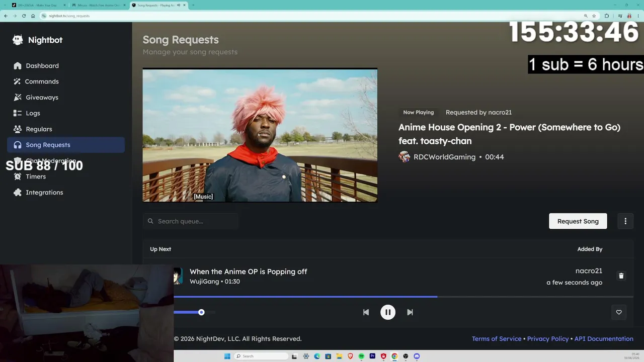Click the Windows taskbar search box
The image size is (644, 362).
point(261,356)
